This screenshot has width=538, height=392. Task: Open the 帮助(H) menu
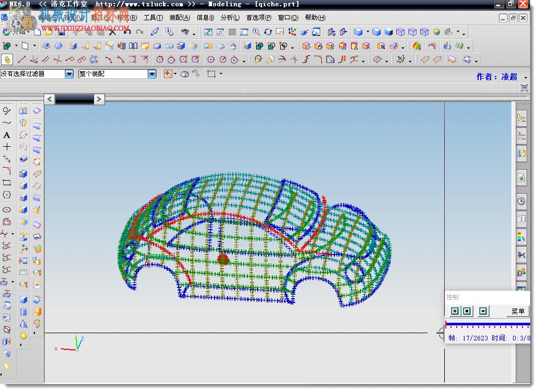(x=315, y=18)
